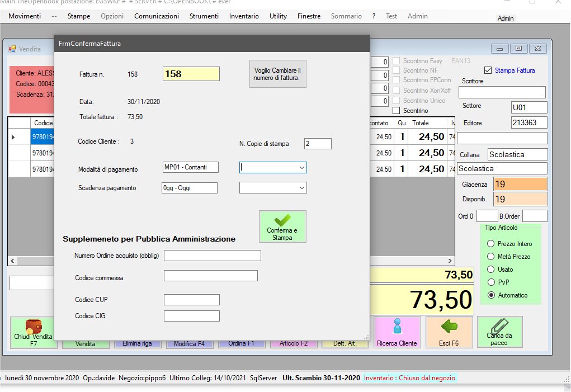Image resolution: width=571 pixels, height=392 pixels.
Task: Open the Stampe menu
Action: 79,16
